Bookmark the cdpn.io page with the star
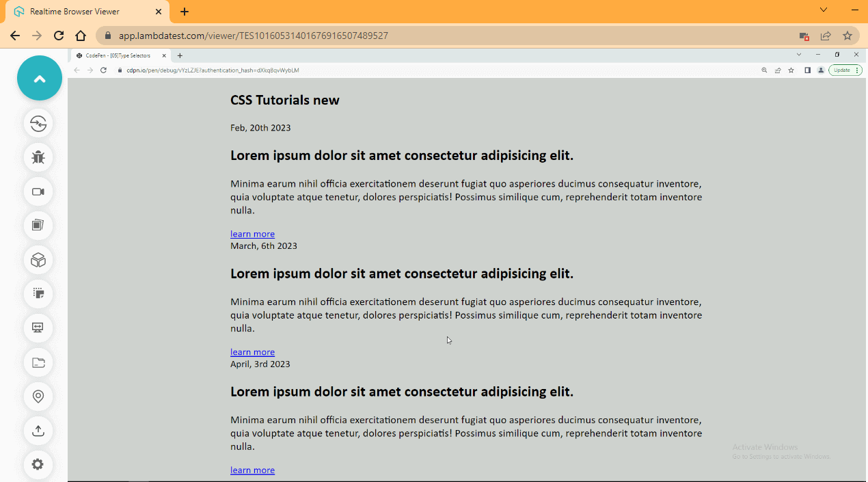The height and width of the screenshot is (482, 868). (791, 70)
